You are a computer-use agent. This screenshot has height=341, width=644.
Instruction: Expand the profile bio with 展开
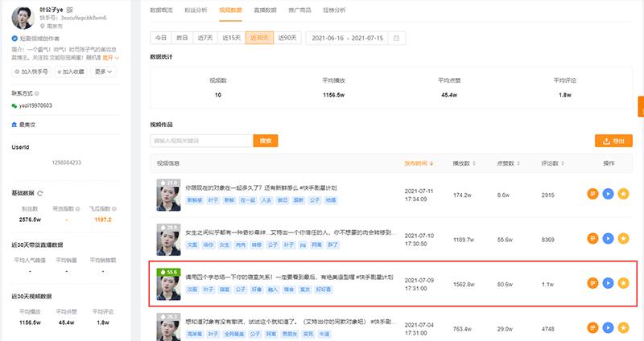[x=106, y=57]
